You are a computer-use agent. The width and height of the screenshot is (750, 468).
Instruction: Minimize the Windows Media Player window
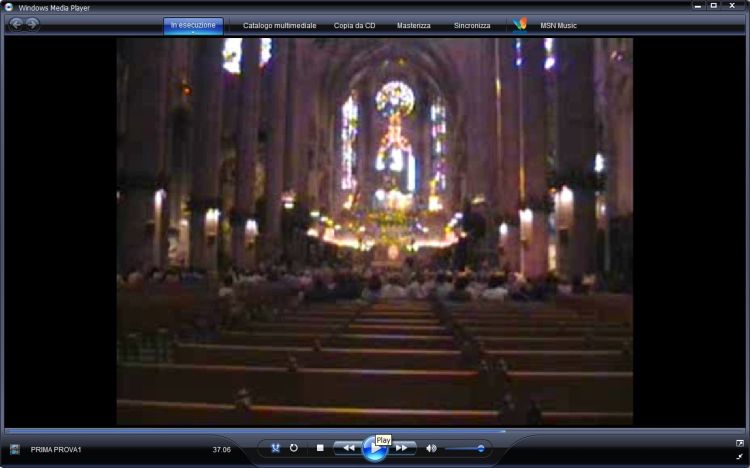pos(698,6)
